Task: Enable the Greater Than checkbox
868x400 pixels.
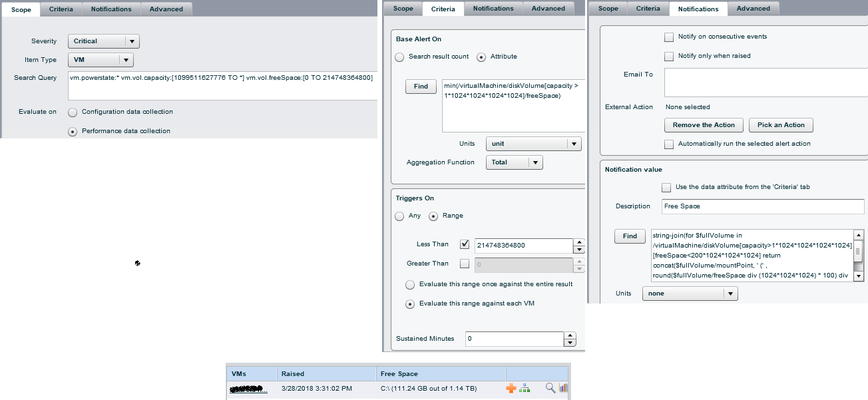Action: [x=465, y=264]
